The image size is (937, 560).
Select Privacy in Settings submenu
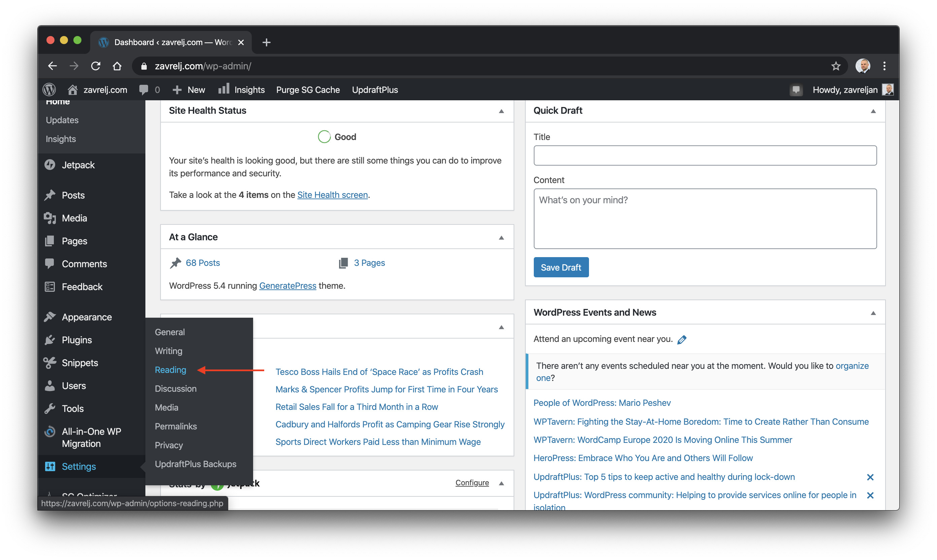[x=169, y=445]
